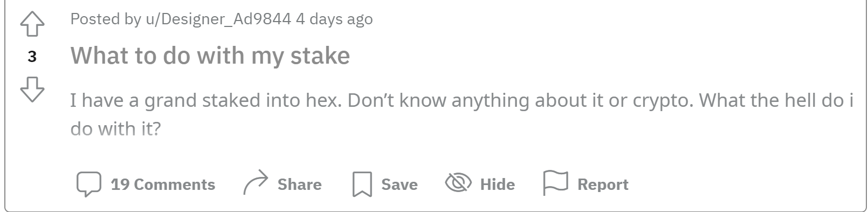Image resolution: width=868 pixels, height=212 pixels.
Task: Select the "Save" text label
Action: [x=399, y=184]
